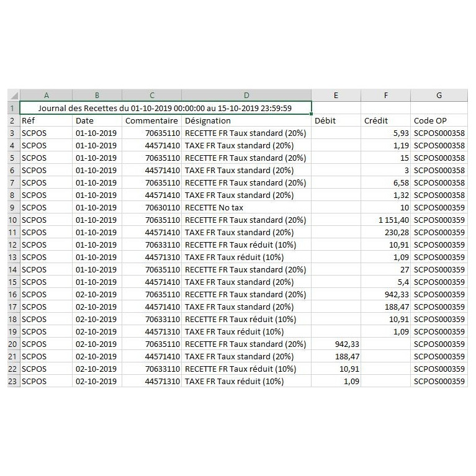Image resolution: width=476 pixels, height=476 pixels.
Task: Select the Commentaire header cell
Action: [151, 120]
